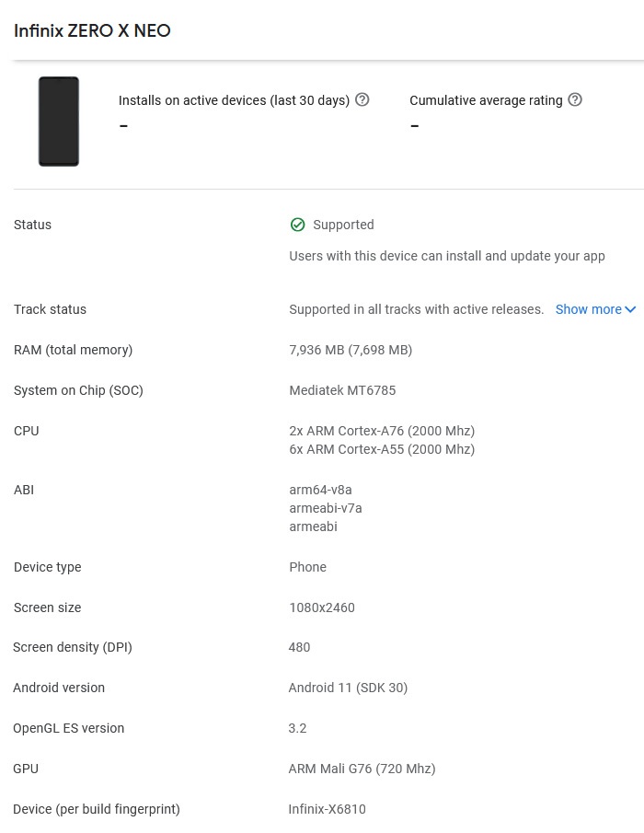Click the arm64-v8a ABI entry

click(x=321, y=490)
